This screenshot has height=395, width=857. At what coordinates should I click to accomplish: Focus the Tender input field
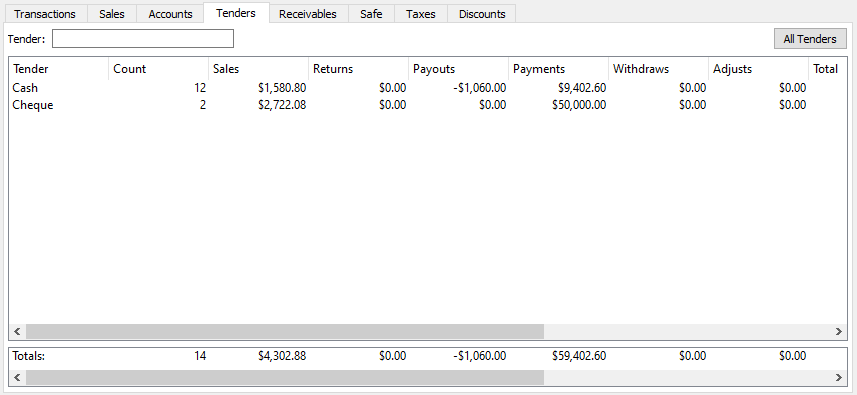[x=143, y=39]
